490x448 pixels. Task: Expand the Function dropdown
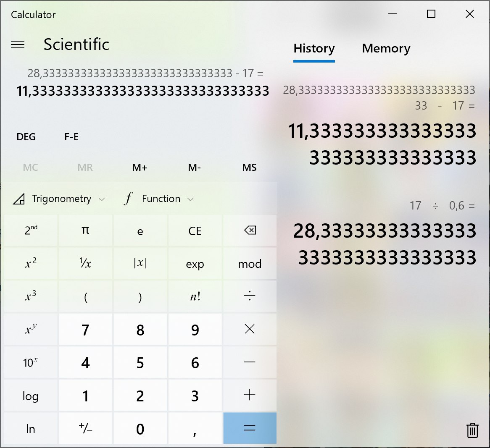tap(159, 199)
